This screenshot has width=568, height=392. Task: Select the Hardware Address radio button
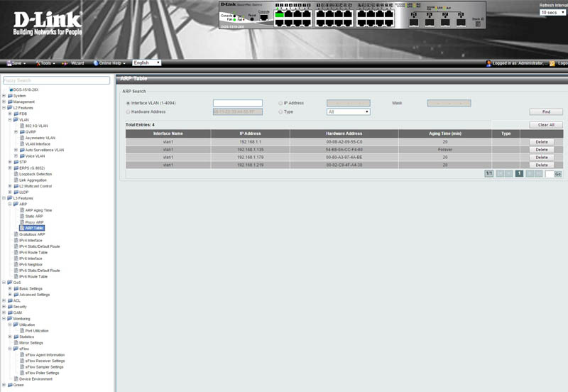pos(128,112)
